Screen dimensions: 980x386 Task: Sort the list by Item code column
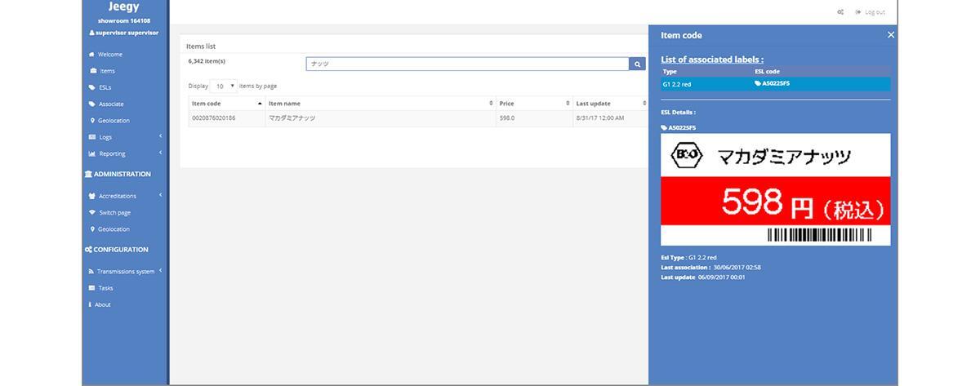[x=226, y=104]
